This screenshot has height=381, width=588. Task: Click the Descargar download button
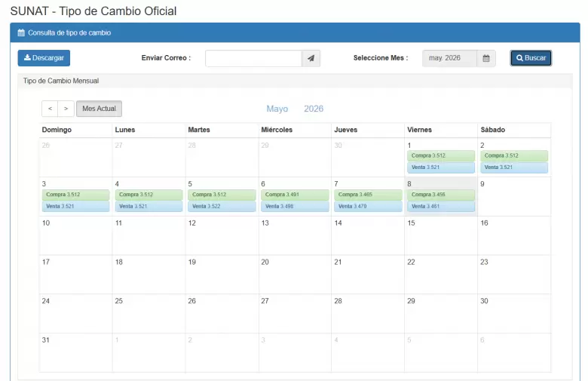44,58
